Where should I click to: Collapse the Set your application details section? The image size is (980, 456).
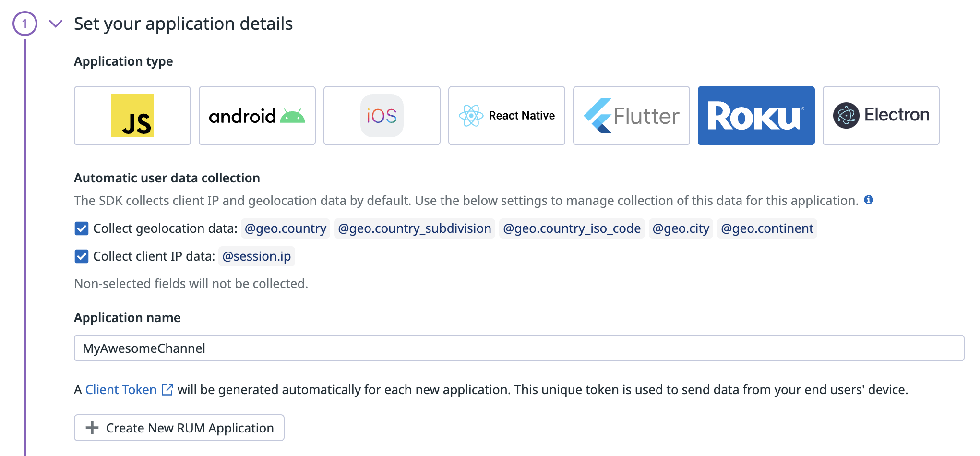click(x=56, y=24)
